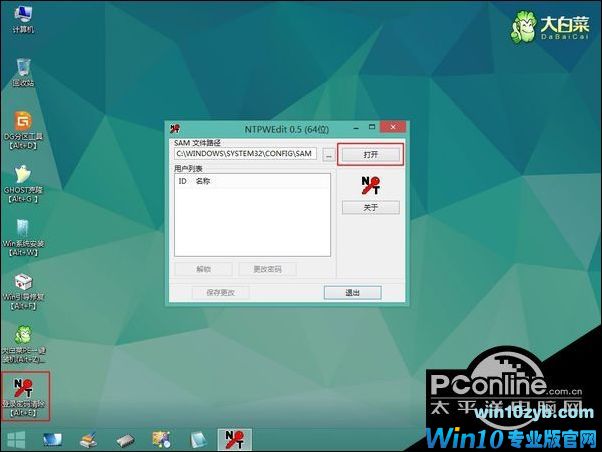Click the ID column header in user list
602x452 pixels.
[x=182, y=182]
